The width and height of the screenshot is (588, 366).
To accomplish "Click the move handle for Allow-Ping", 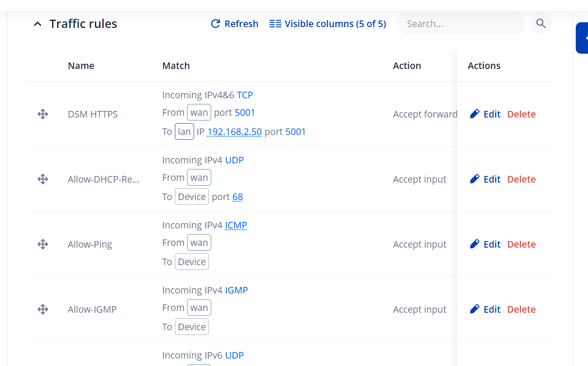I will point(43,245).
